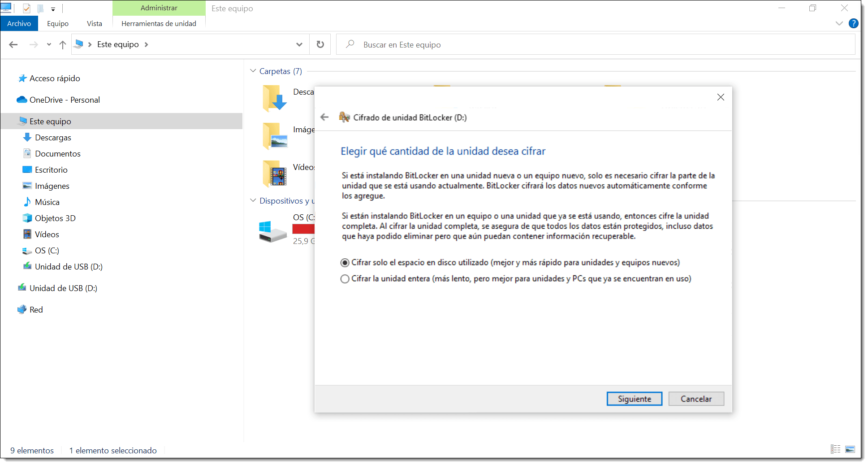
Task: Switch to details view layout
Action: click(x=836, y=449)
